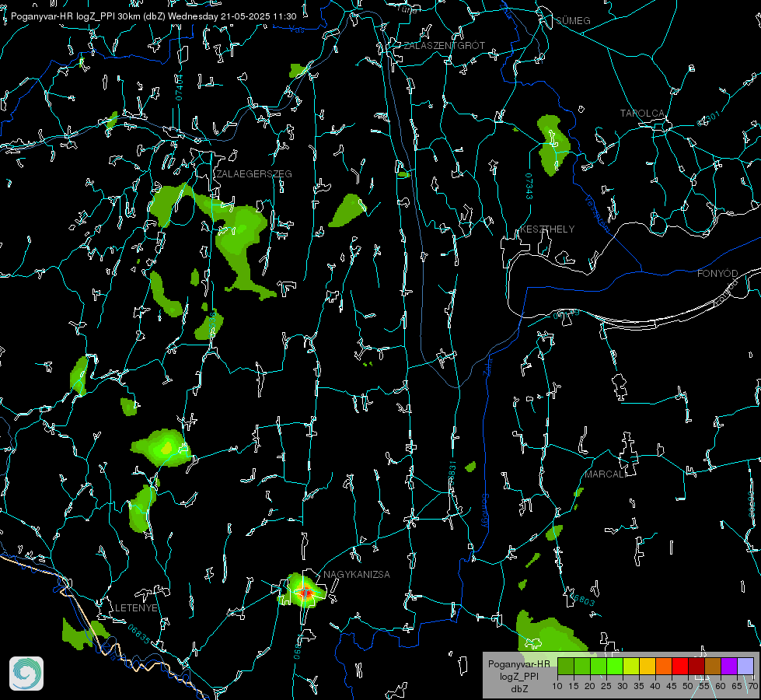Click the road number label 07404
The width and height of the screenshot is (761, 700).
pyautogui.click(x=180, y=87)
